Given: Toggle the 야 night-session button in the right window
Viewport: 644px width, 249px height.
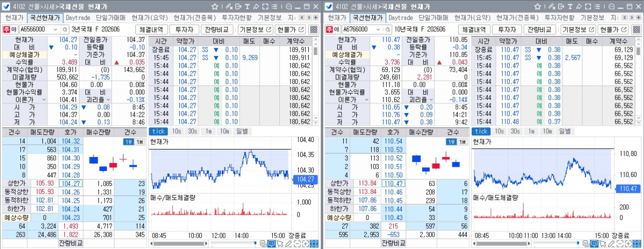Looking at the screenshot, I should point(336,30).
